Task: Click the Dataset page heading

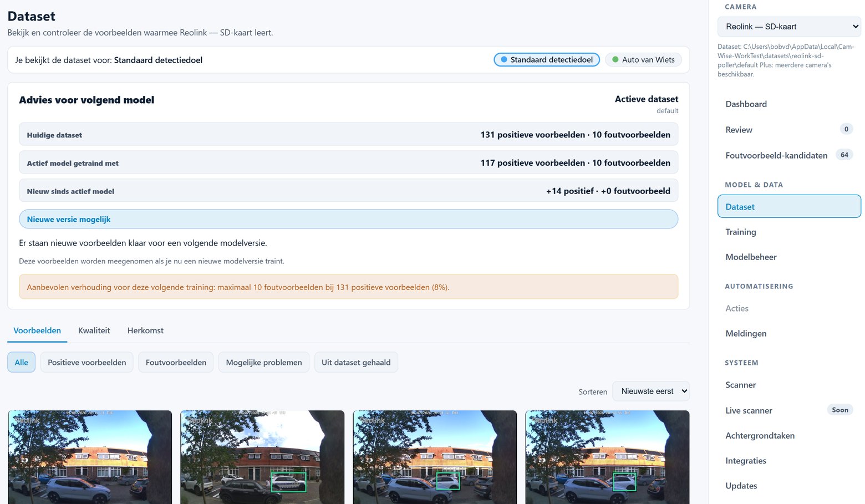Action: (x=31, y=16)
